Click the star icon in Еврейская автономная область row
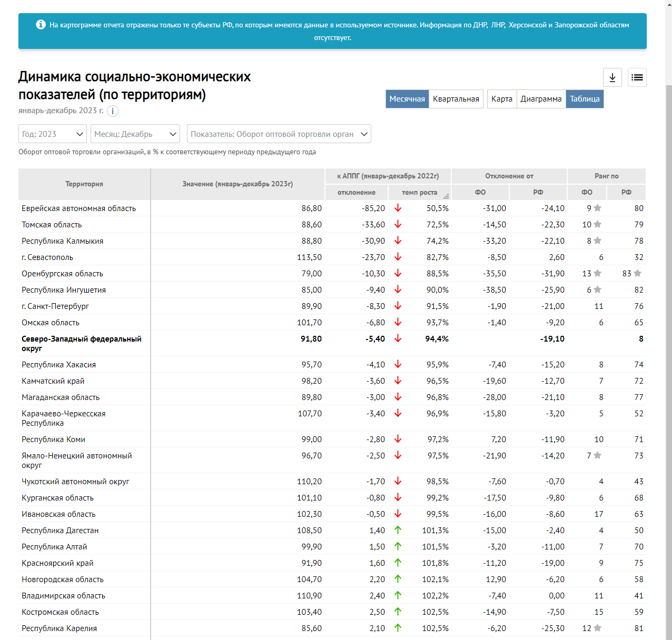 598,208
